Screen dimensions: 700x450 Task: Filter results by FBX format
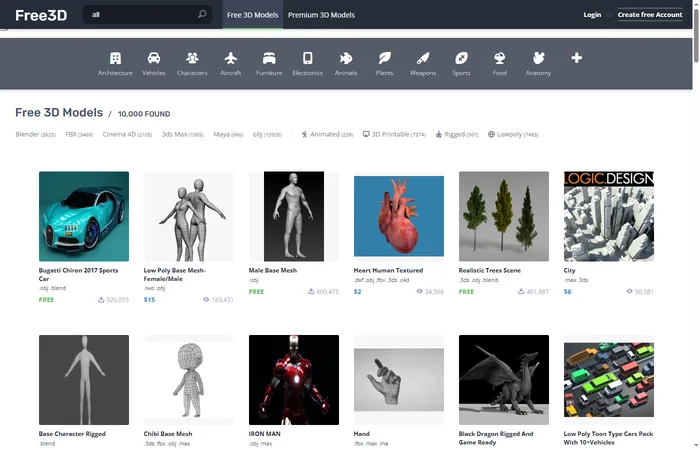(x=79, y=134)
